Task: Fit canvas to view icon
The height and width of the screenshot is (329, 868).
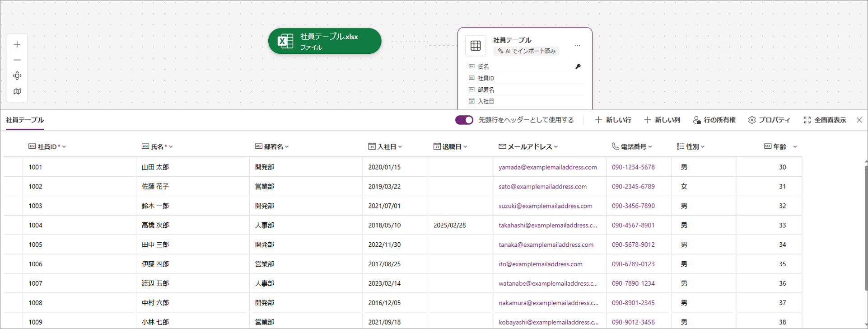Action: 17,75
